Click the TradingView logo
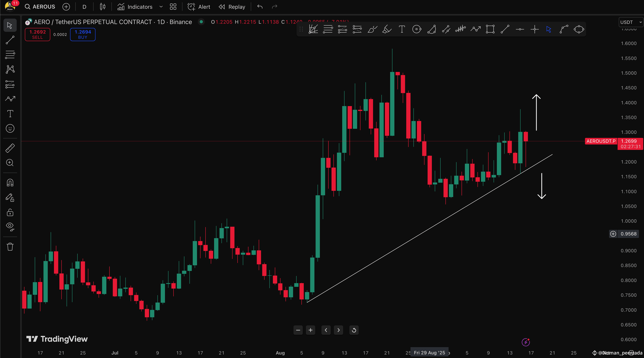The height and width of the screenshot is (358, 644). click(x=57, y=339)
